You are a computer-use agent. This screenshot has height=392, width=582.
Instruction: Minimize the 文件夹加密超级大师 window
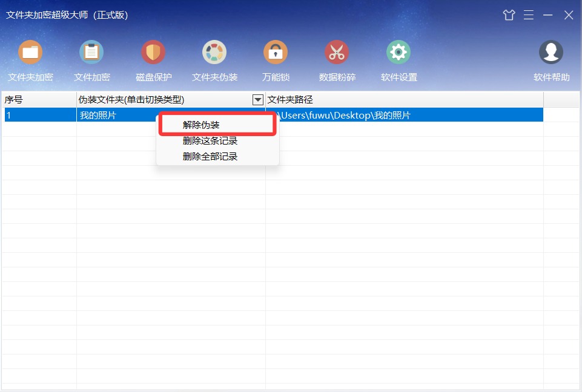click(x=548, y=15)
